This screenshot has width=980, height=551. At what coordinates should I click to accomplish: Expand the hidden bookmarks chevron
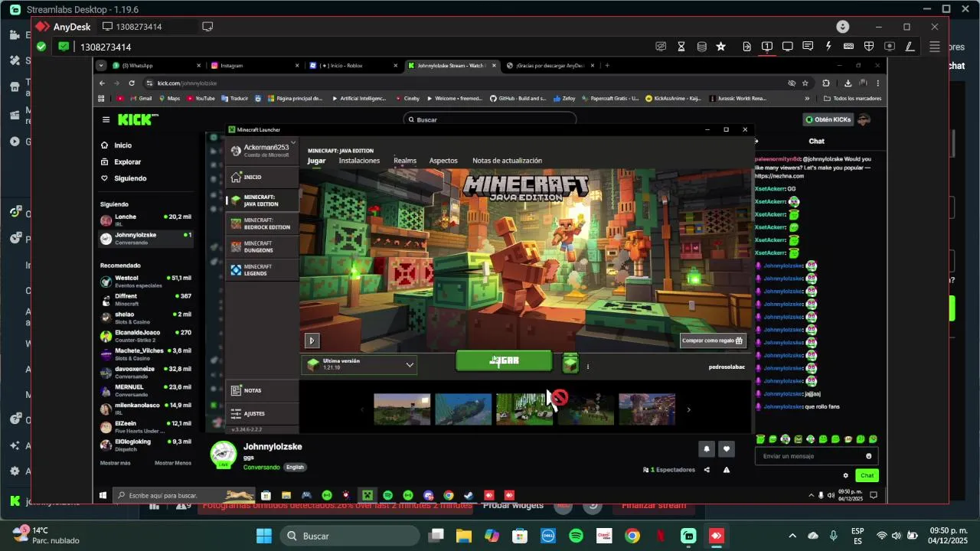[x=807, y=98]
